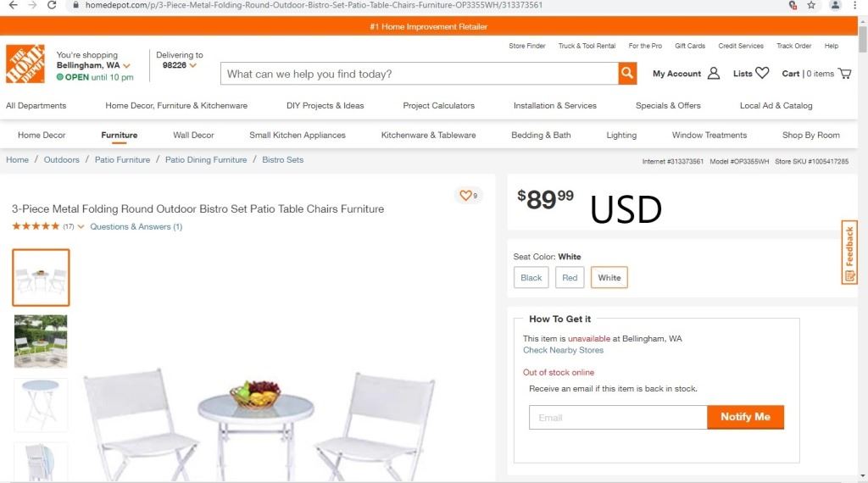Select White seat color option
The height and width of the screenshot is (483, 868).
(x=609, y=278)
